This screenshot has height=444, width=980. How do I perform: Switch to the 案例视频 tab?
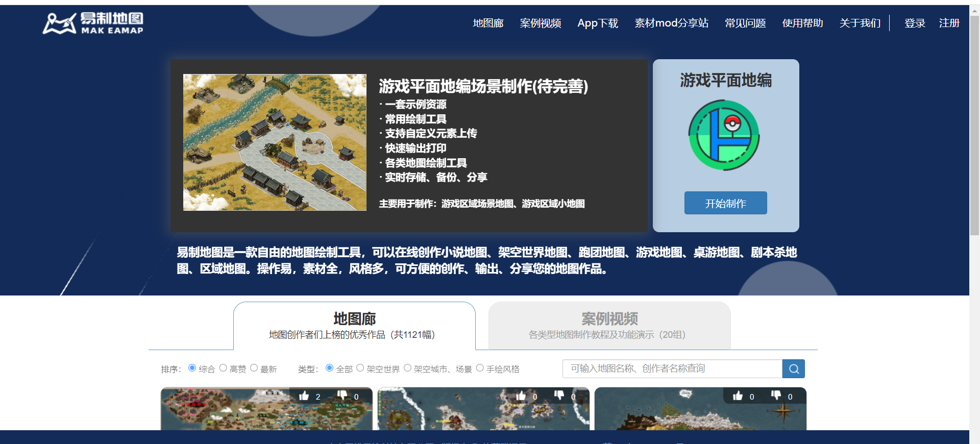pos(609,326)
